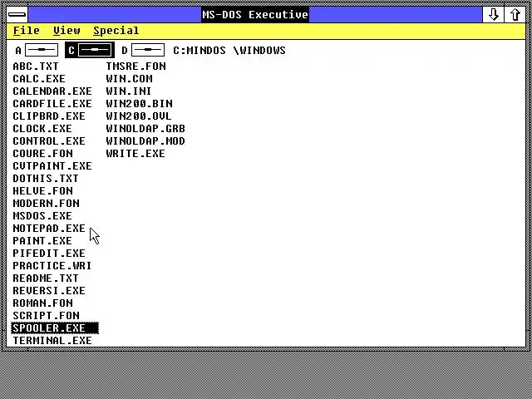This screenshot has width=532, height=399.
Task: Select WINOLDAP.MOD file
Action: point(145,141)
